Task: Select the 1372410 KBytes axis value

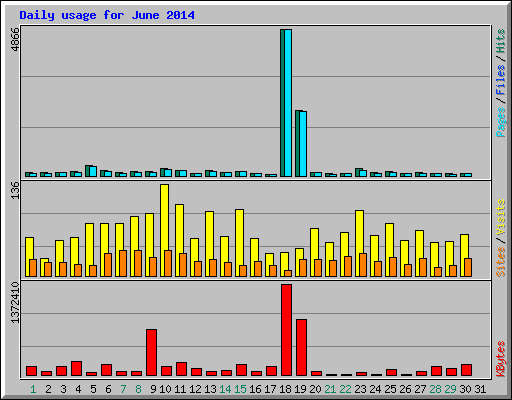Action: [x=15, y=302]
